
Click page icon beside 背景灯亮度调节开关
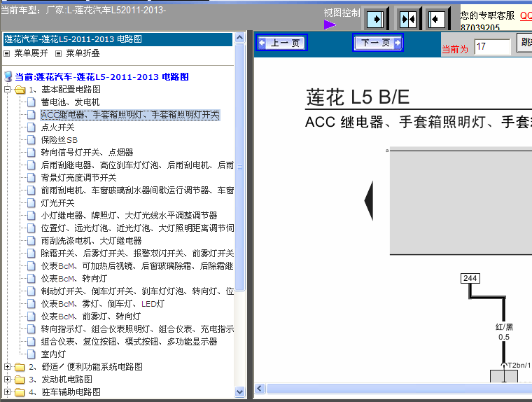point(31,178)
